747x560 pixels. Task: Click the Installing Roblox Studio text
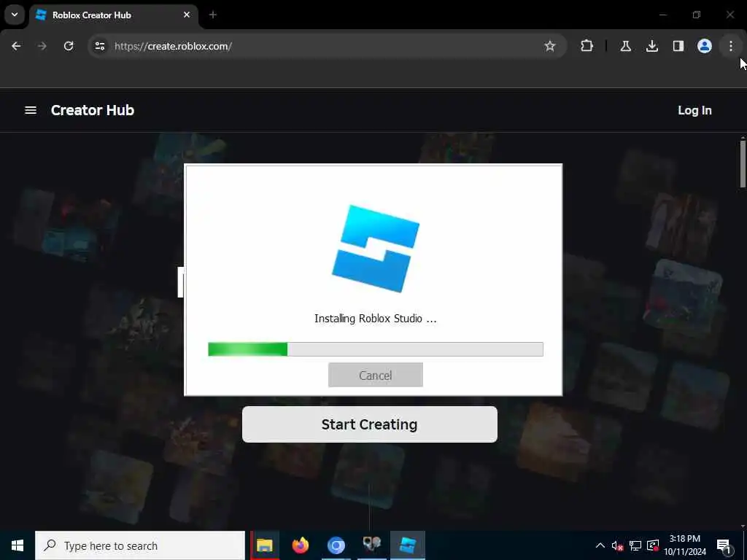point(376,319)
